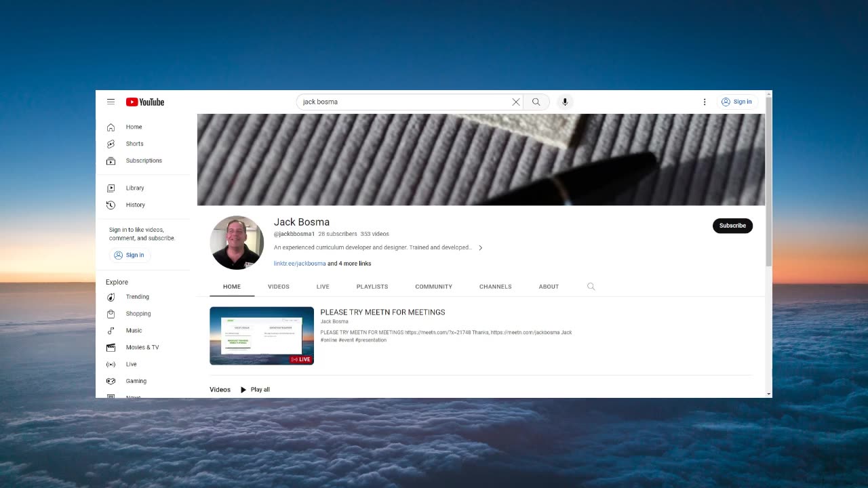Click Jack Bosma's channel avatar
The width and height of the screenshot is (868, 488).
[237, 243]
